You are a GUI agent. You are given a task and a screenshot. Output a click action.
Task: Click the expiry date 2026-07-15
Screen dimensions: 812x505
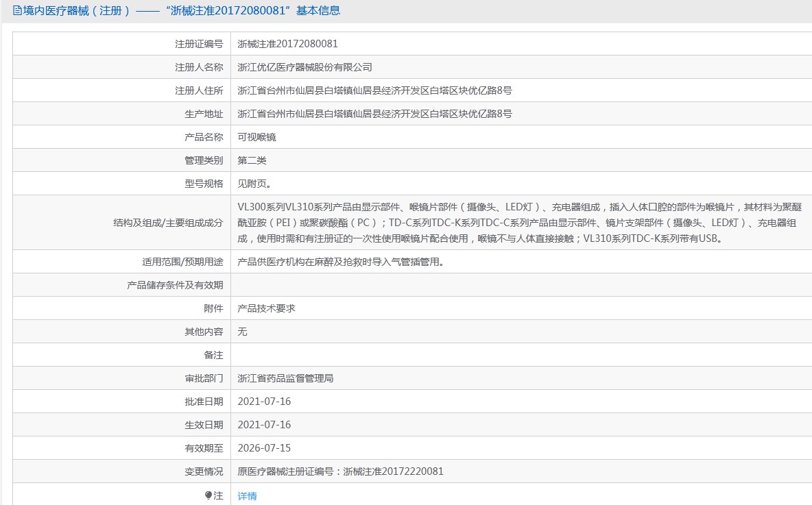[x=264, y=448]
